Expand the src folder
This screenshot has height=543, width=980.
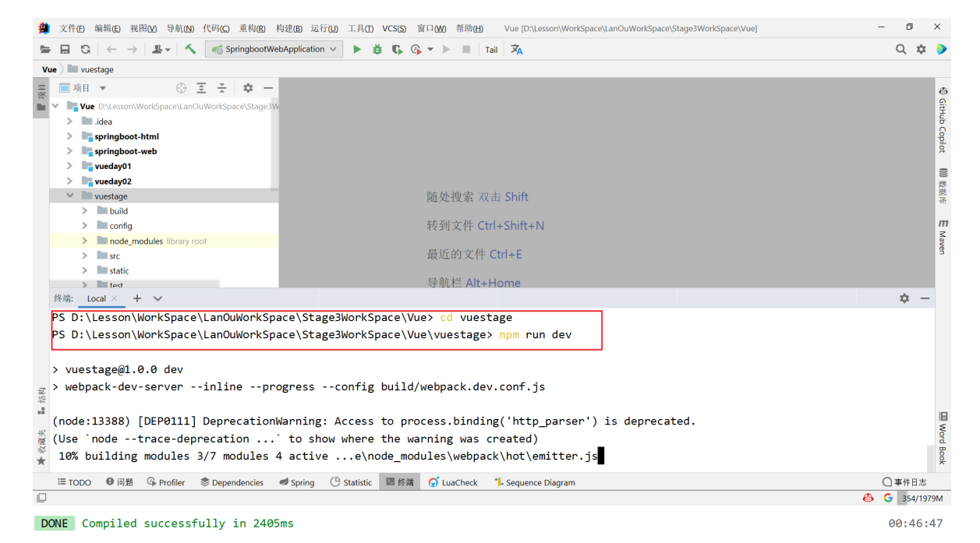[85, 256]
